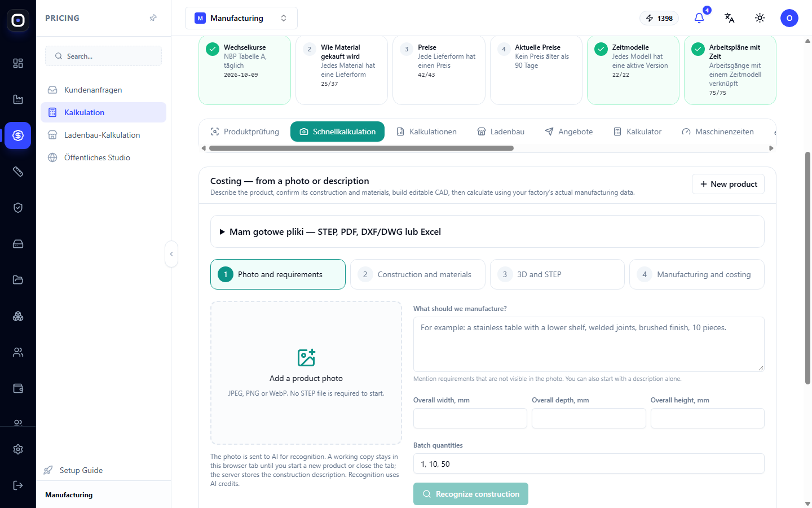Expand the 'Mam gotowe pliki' section
This screenshot has height=508, width=812.
[x=487, y=231]
